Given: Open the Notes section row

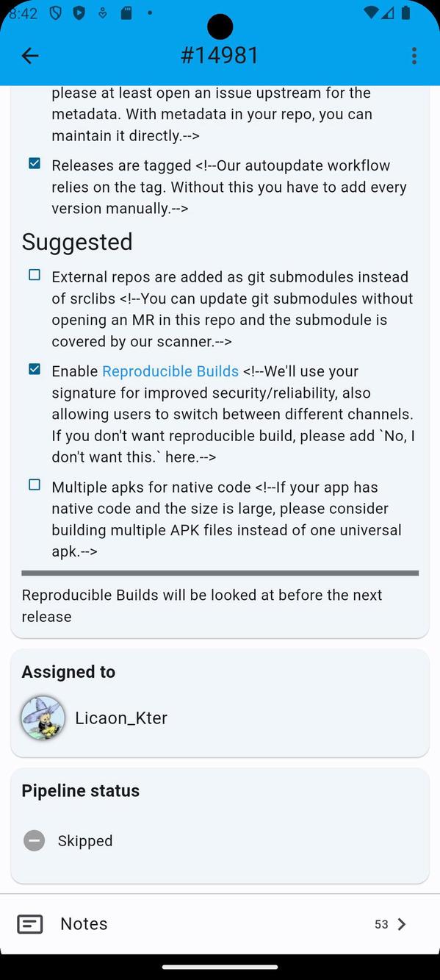Looking at the screenshot, I should (x=220, y=923).
